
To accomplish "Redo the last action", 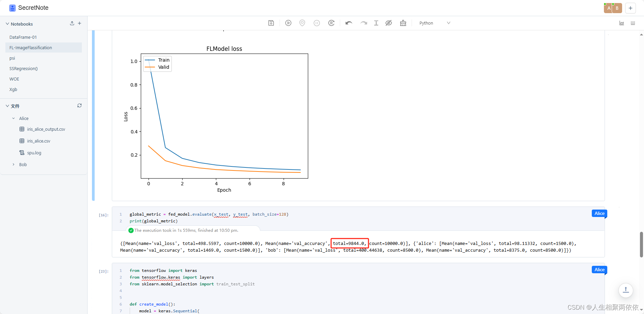I will [x=364, y=23].
